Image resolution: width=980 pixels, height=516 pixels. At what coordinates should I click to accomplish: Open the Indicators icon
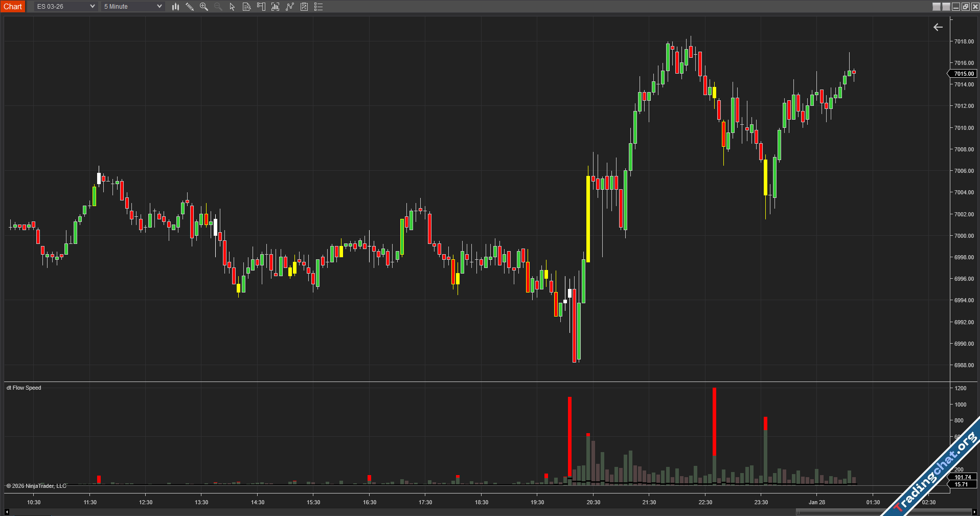click(290, 7)
